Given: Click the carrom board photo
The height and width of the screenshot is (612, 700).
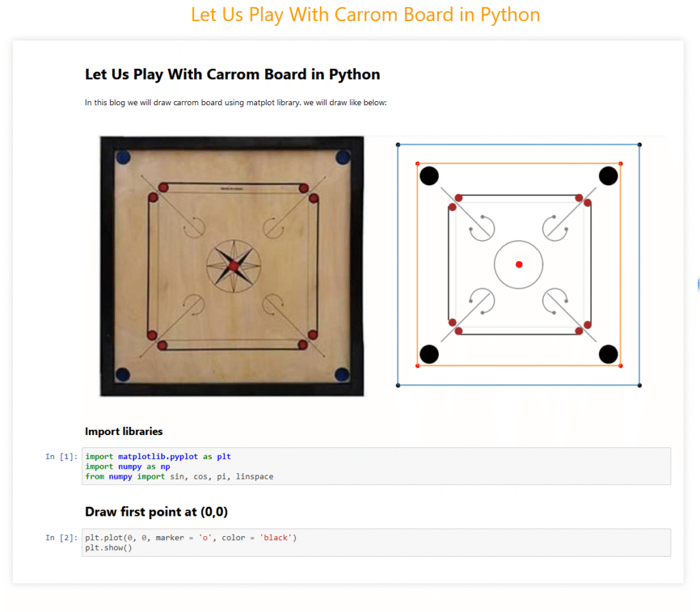Looking at the screenshot, I should tap(232, 266).
